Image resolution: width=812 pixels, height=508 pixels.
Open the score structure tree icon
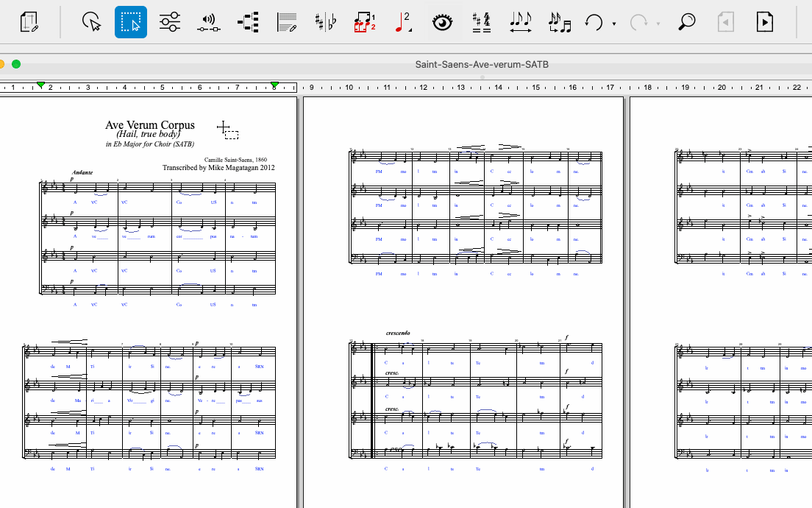pos(248,22)
